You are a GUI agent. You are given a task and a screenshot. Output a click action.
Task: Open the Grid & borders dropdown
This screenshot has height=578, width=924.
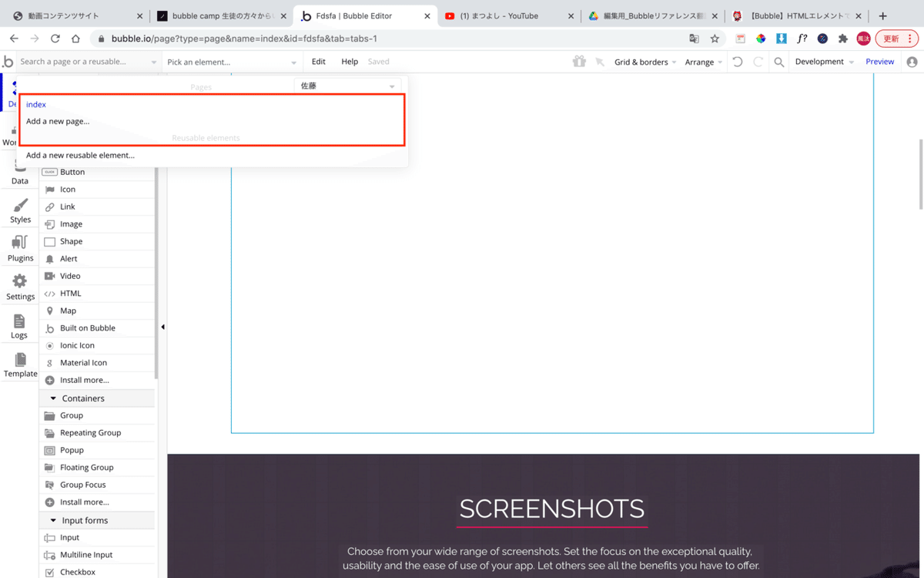[x=645, y=62]
